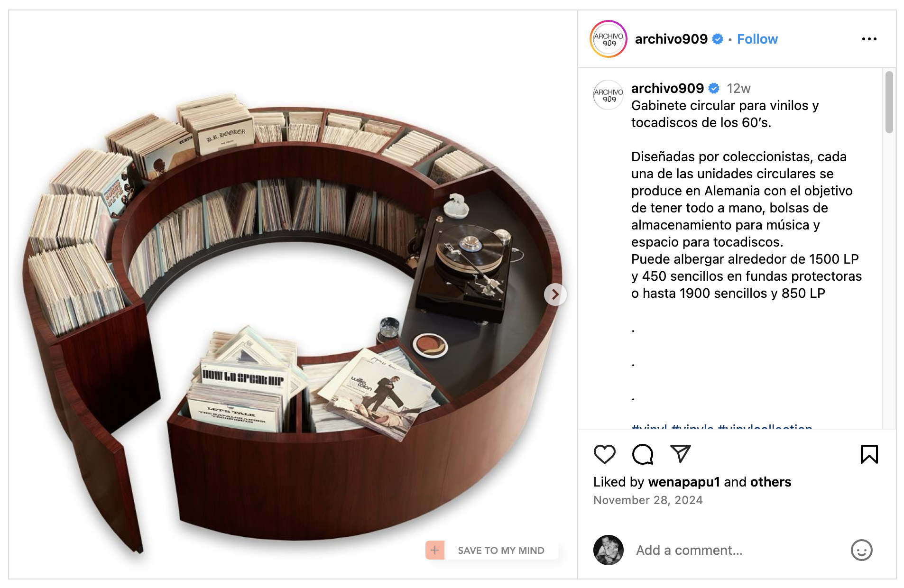Click the November 28, 2024 date
Image resolution: width=904 pixels, height=588 pixels.
pyautogui.click(x=648, y=500)
